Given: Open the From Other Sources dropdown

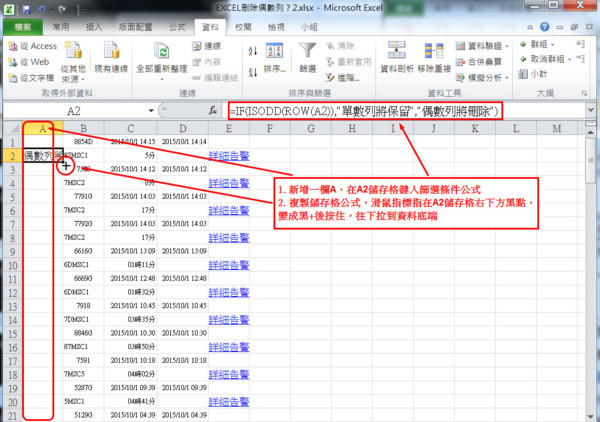Looking at the screenshot, I should pos(73,63).
